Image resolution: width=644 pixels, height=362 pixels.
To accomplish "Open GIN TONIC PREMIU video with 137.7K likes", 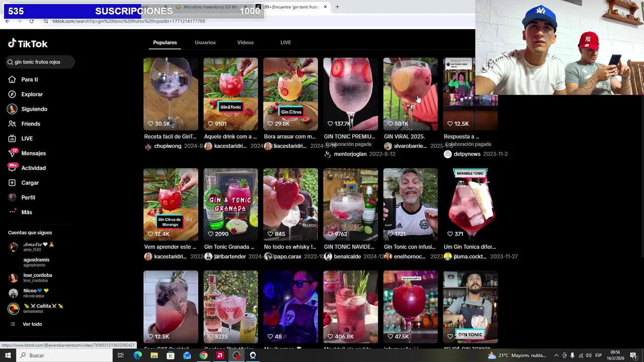I will pos(351,94).
